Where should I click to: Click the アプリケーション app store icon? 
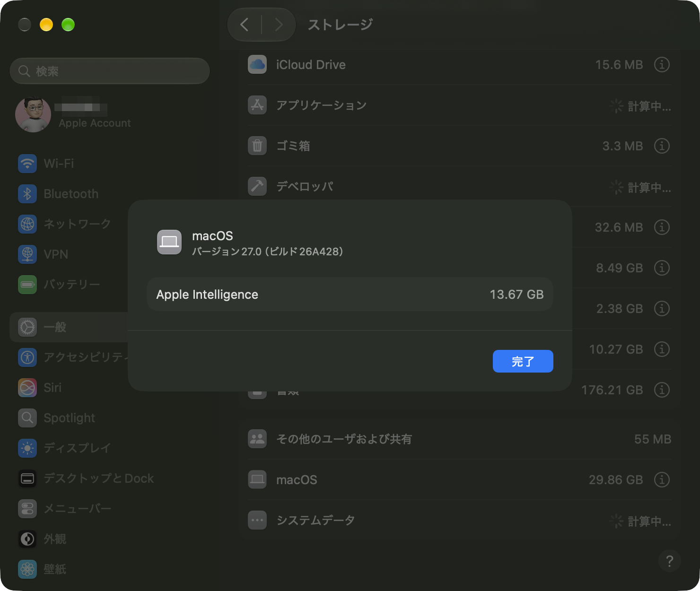coord(257,105)
